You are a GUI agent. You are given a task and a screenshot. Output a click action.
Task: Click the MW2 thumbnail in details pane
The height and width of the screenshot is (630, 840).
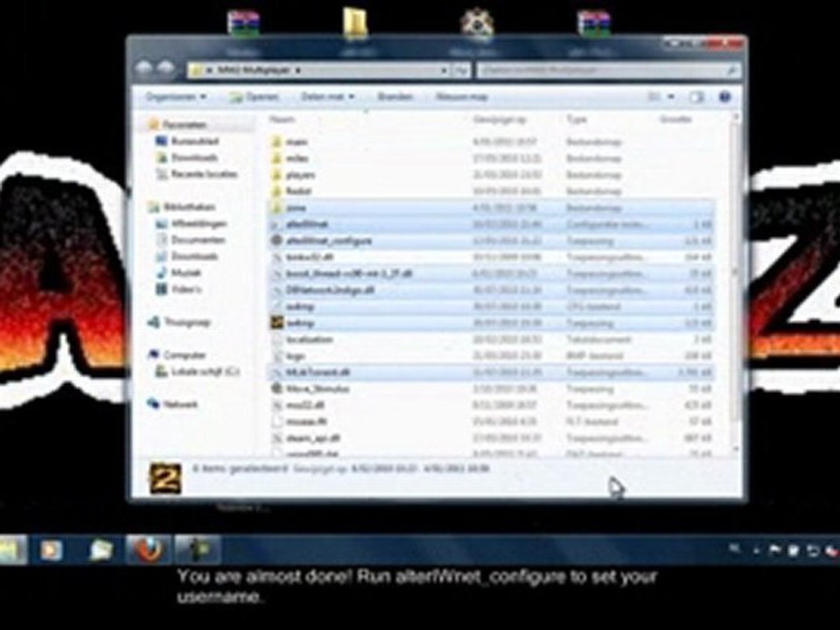pos(165,479)
